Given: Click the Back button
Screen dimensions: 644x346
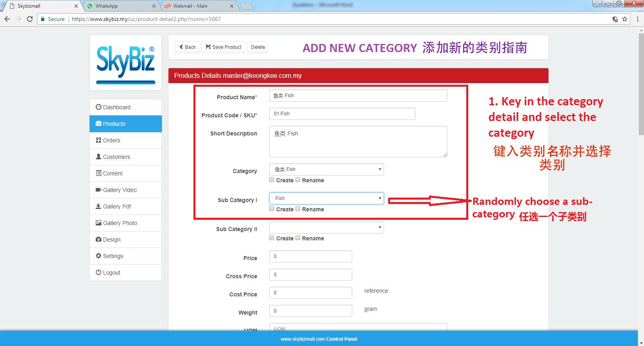Looking at the screenshot, I should click(x=187, y=47).
